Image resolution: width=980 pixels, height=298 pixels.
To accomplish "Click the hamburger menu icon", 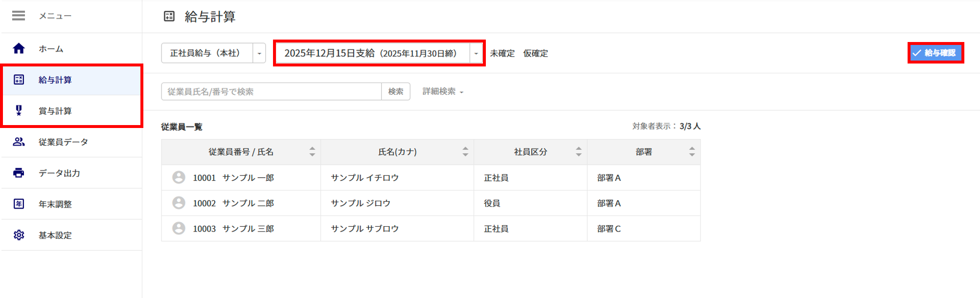I will [19, 16].
